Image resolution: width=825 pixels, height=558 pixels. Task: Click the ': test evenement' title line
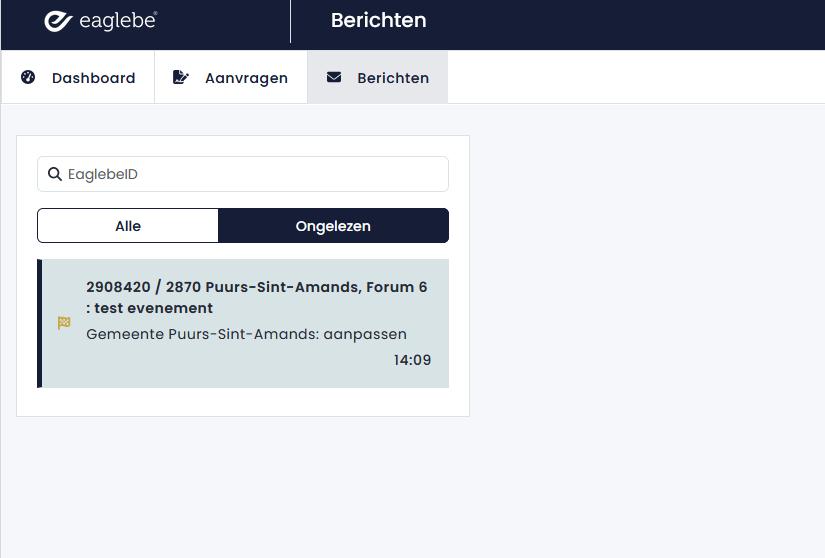pos(150,308)
